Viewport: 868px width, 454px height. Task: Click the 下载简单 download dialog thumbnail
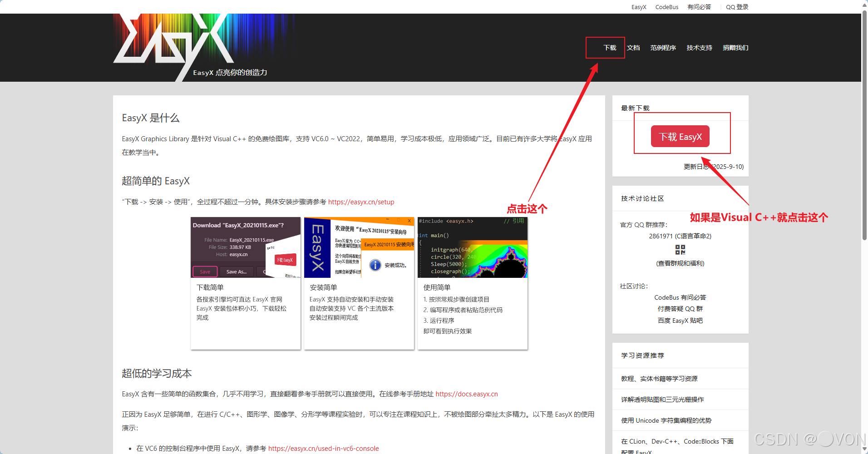point(246,247)
